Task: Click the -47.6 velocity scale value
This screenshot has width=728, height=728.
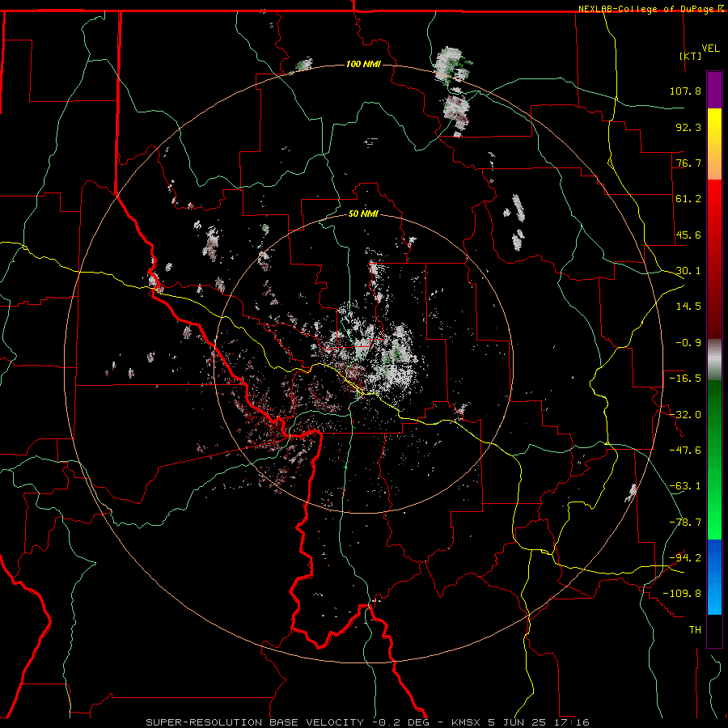Action: [685, 451]
